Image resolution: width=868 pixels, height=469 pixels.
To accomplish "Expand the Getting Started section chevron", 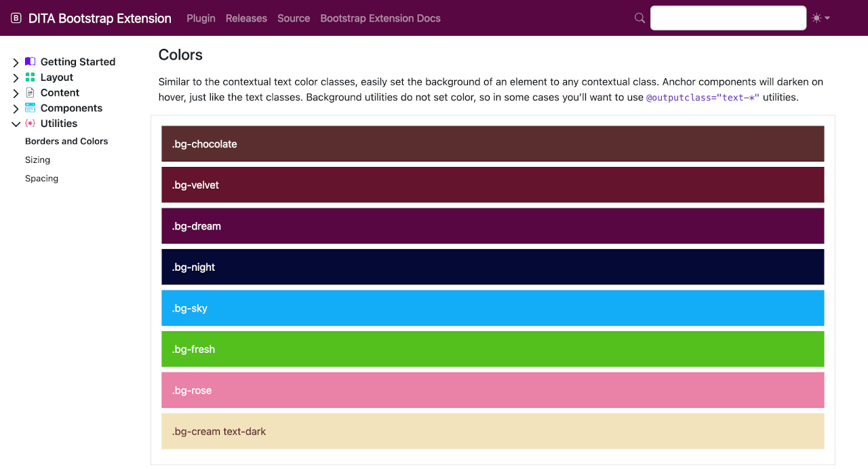I will point(16,62).
